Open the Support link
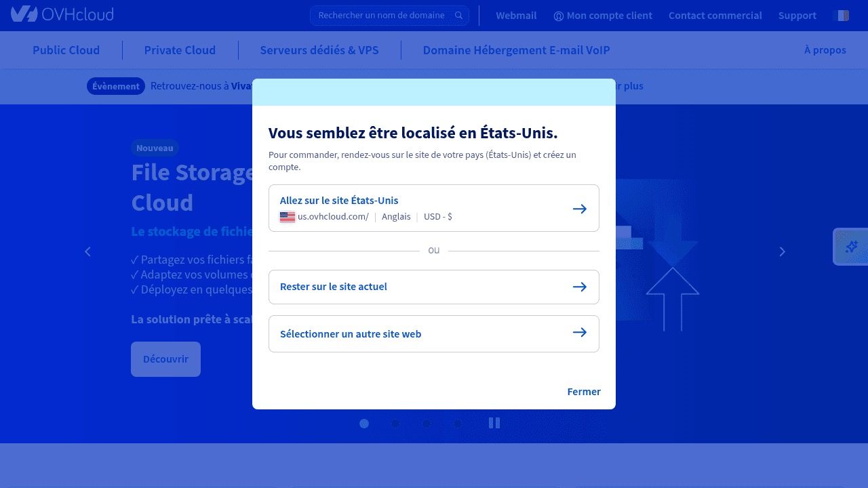868x488 pixels. 797,16
